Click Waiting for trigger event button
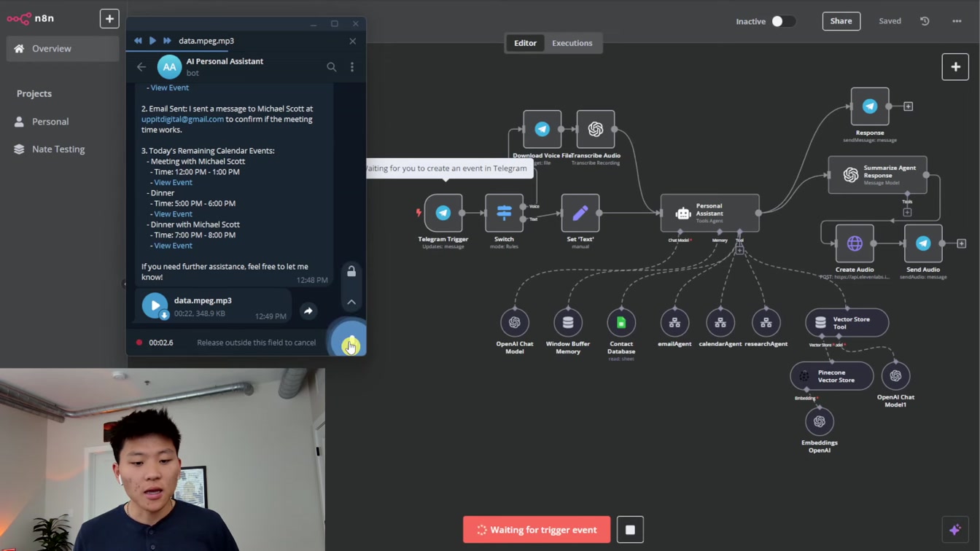 click(x=537, y=530)
